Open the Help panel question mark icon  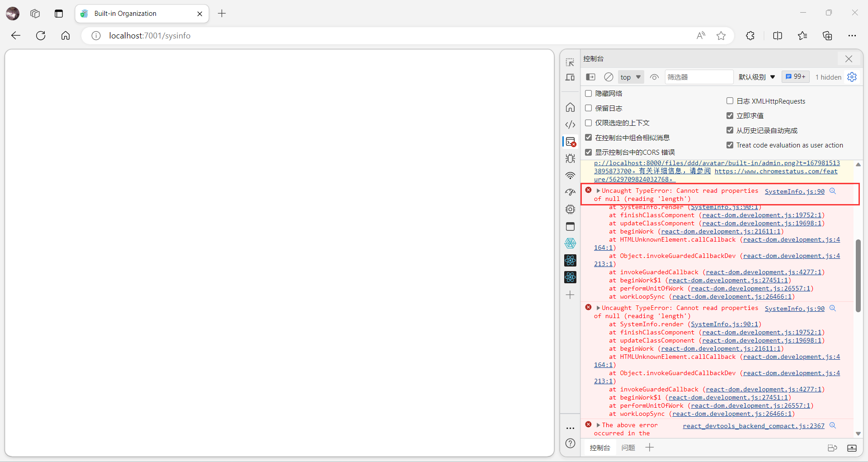coord(571,443)
